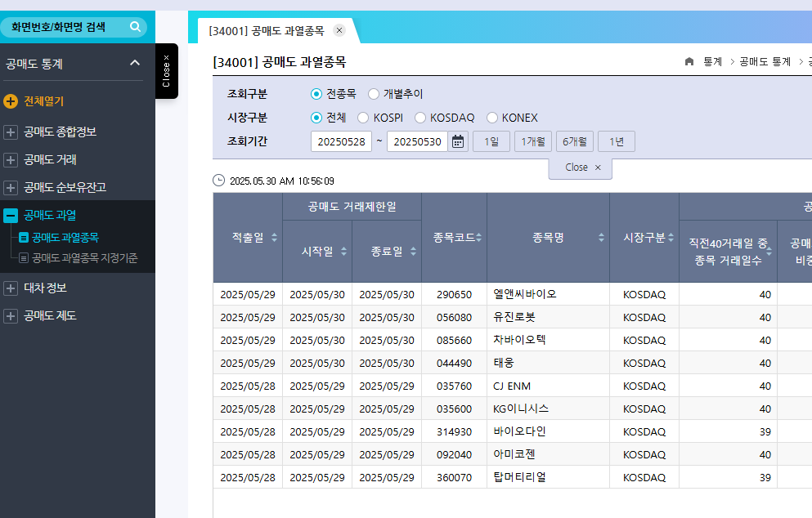Image resolution: width=812 pixels, height=518 pixels.
Task: Click 공매도 통계 in the breadcrumb
Action: coord(765,61)
